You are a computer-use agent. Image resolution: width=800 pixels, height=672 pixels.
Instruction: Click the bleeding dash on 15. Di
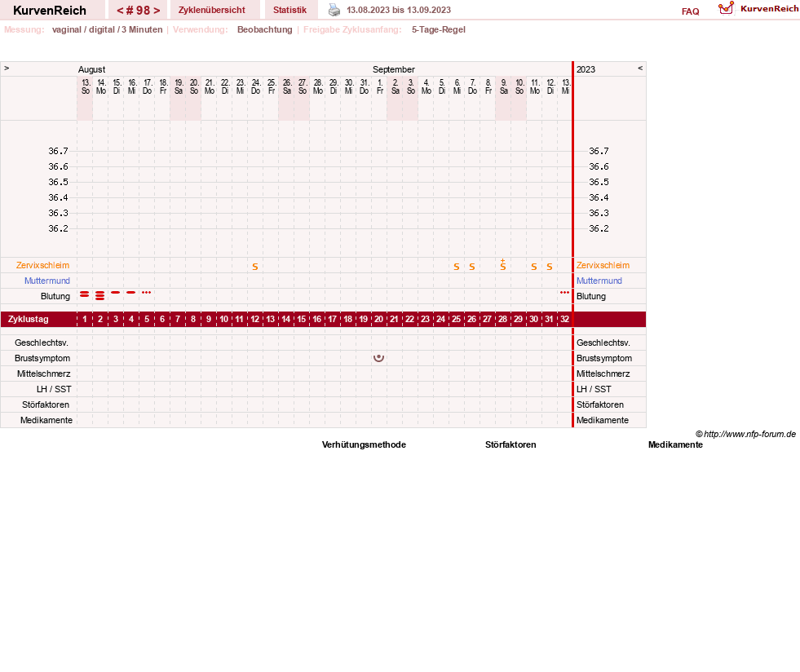click(116, 293)
